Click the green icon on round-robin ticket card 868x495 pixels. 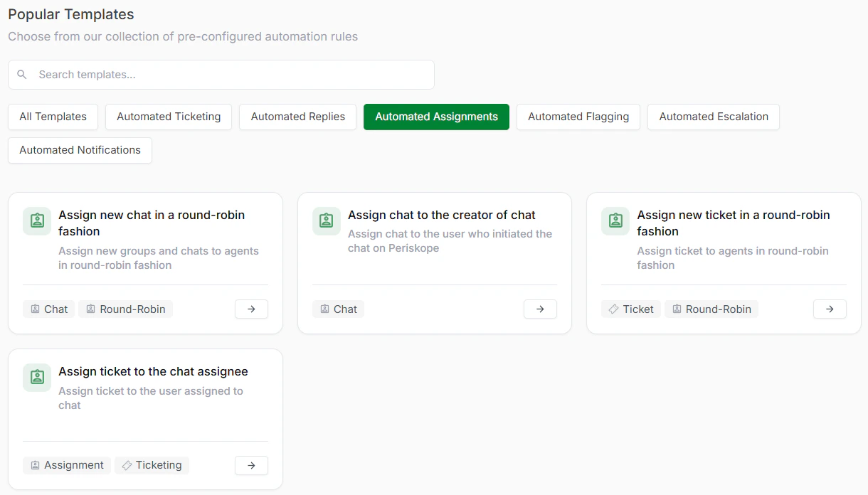tap(615, 221)
